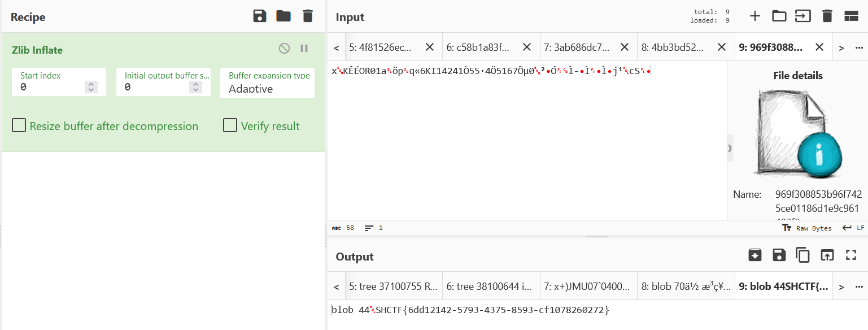
Task: Click Raw Bytes encoding button
Action: 808,228
